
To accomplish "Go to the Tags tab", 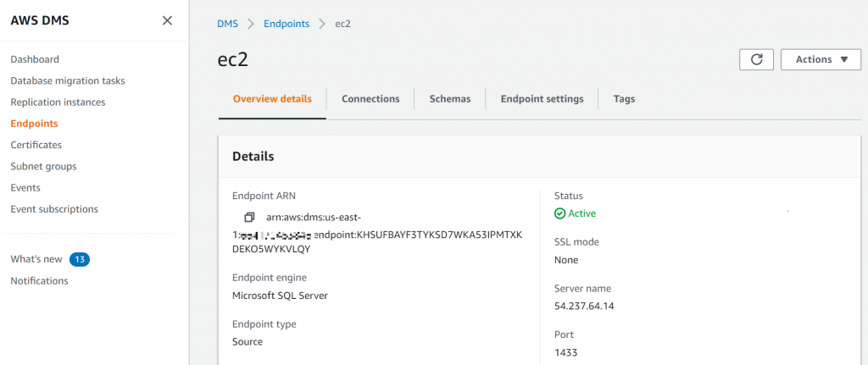I will pos(624,99).
